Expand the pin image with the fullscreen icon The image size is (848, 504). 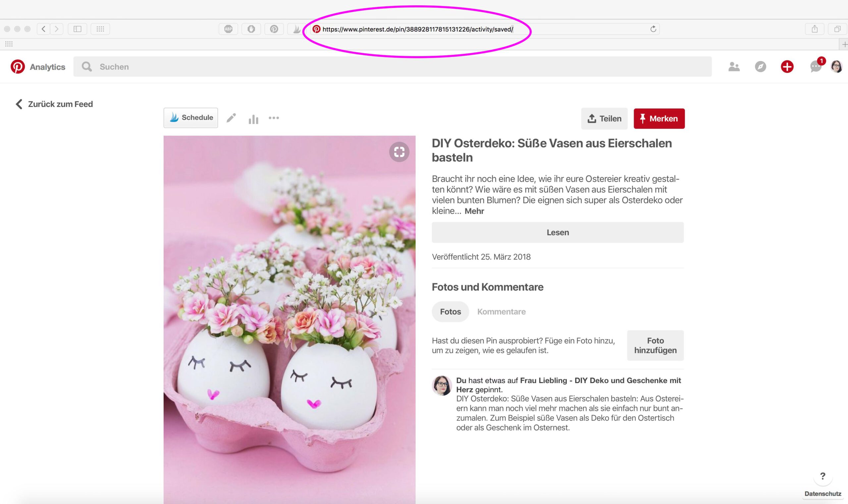399,152
